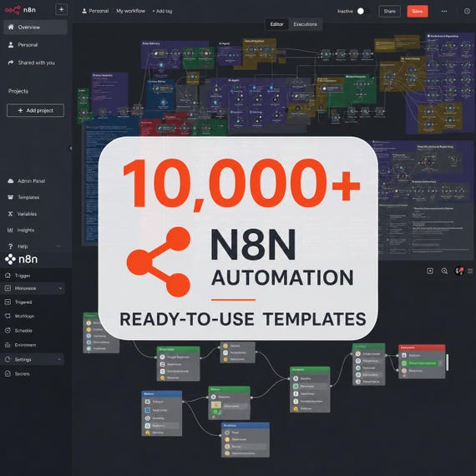Toggle the Inactive workflow switch
The height and width of the screenshot is (476, 476).
[x=363, y=11]
